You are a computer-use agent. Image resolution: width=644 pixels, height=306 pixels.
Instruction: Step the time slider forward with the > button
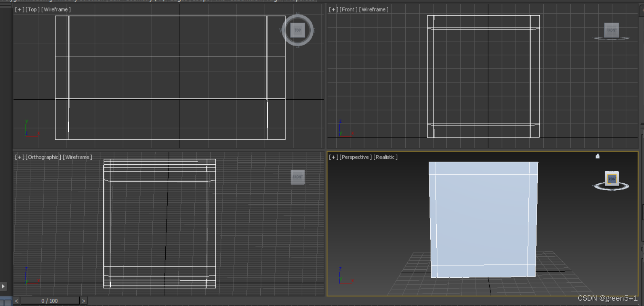(x=84, y=301)
